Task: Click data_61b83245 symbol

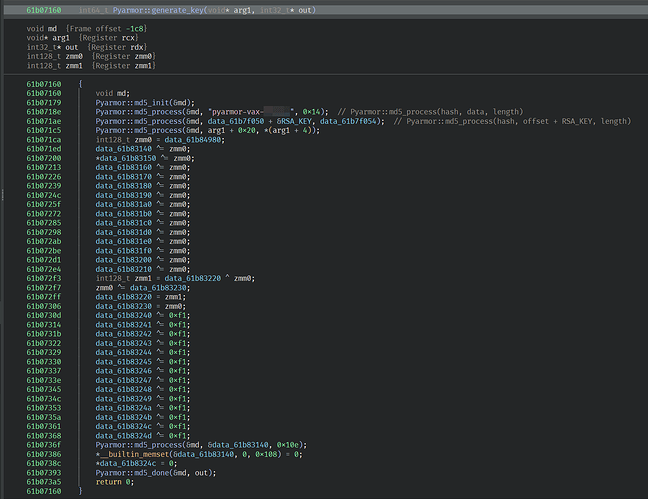Action: click(124, 362)
